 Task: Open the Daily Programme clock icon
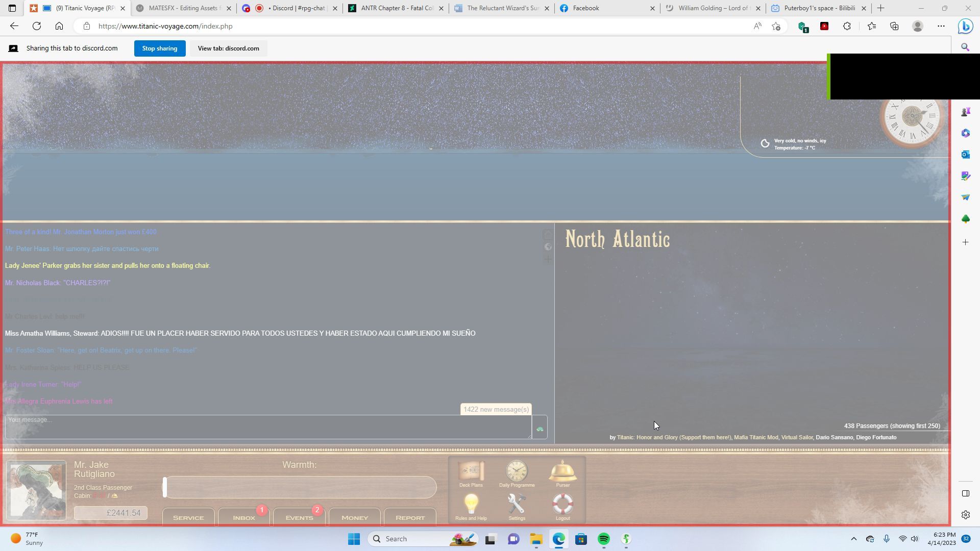tap(517, 471)
